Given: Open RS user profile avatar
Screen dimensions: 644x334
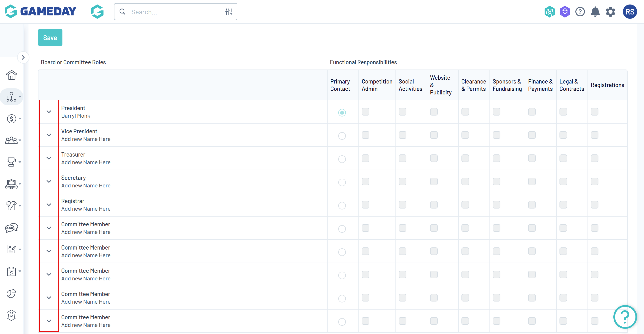Looking at the screenshot, I should [630, 12].
